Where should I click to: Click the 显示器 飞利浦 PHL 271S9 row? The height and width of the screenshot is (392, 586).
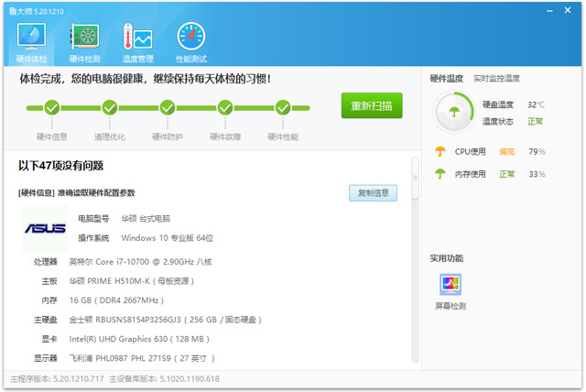click(x=125, y=358)
